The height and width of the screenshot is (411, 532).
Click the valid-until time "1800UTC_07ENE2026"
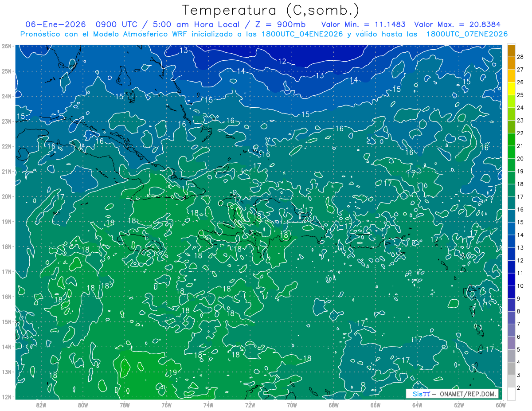click(x=467, y=34)
